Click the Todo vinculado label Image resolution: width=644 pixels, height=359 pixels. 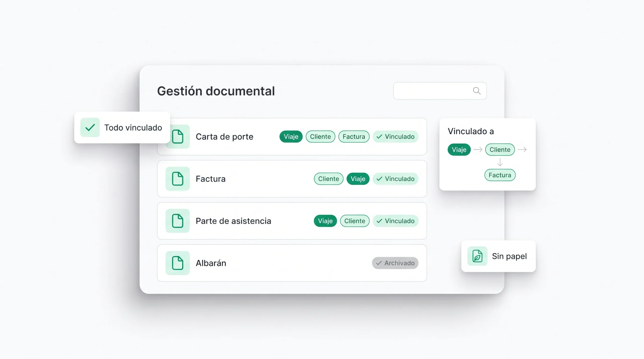pos(133,127)
